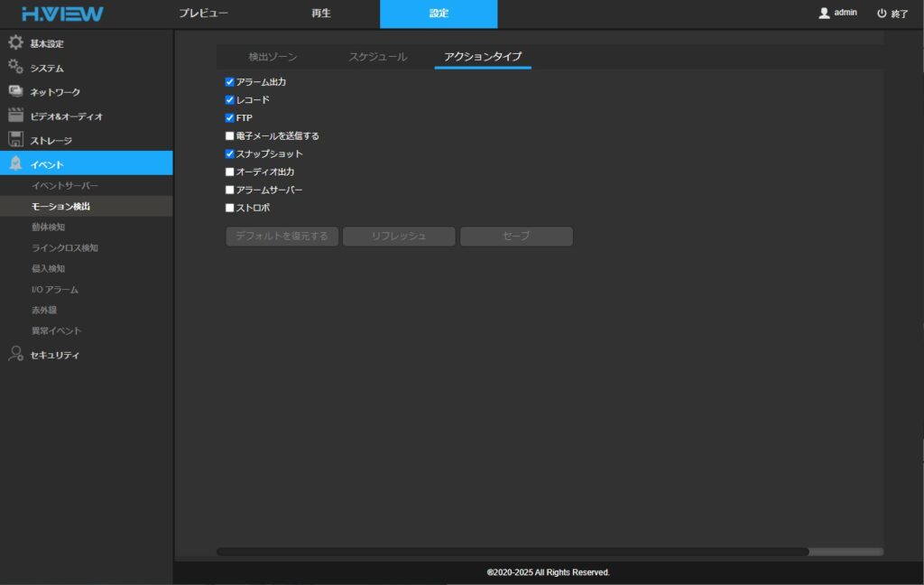Click the ネットワーク icon in sidebar

16,91
